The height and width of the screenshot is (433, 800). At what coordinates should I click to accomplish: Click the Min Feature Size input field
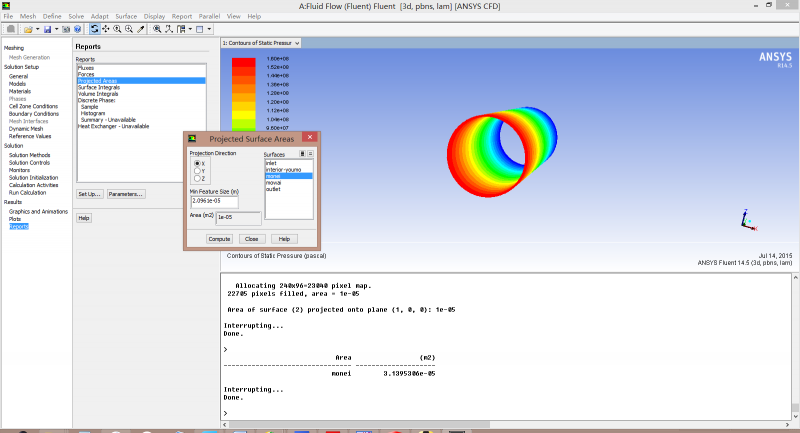click(214, 201)
